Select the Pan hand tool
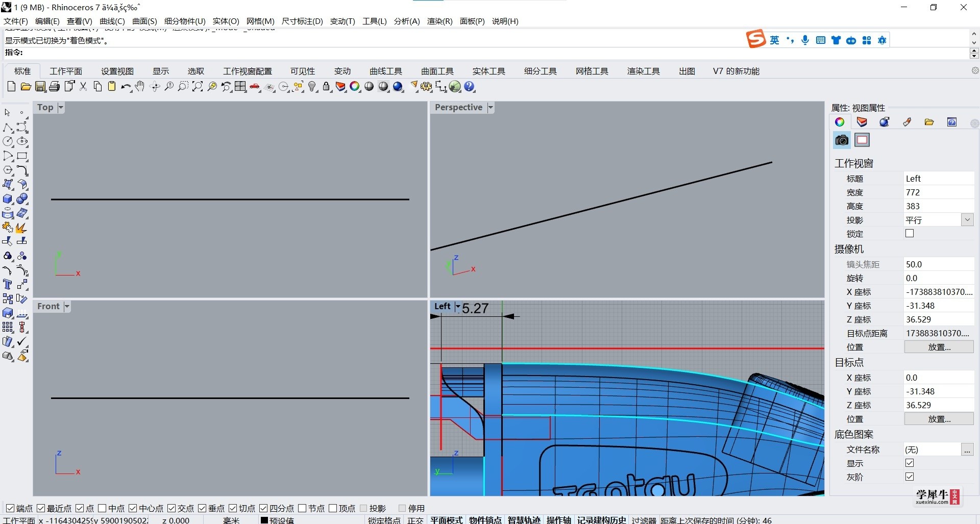The height and width of the screenshot is (524, 980). (x=140, y=87)
